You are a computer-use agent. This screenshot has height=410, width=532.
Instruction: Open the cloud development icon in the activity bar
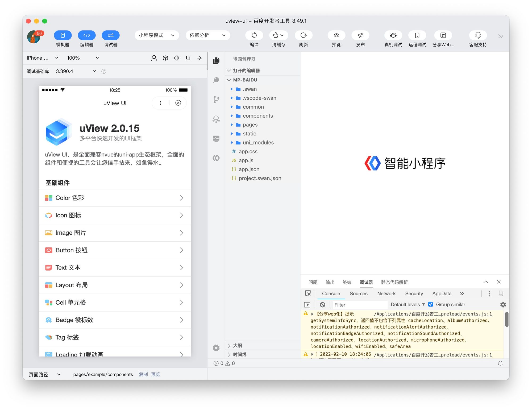coord(216,119)
